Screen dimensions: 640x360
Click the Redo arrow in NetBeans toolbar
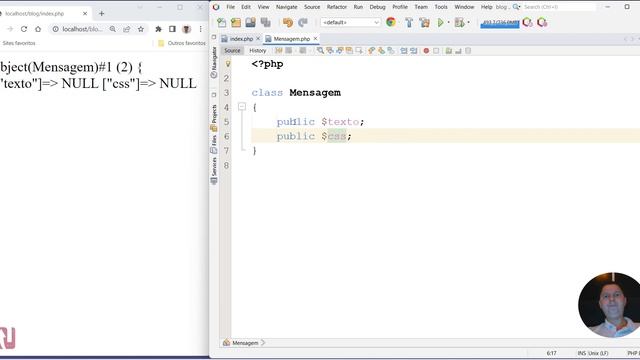click(302, 22)
